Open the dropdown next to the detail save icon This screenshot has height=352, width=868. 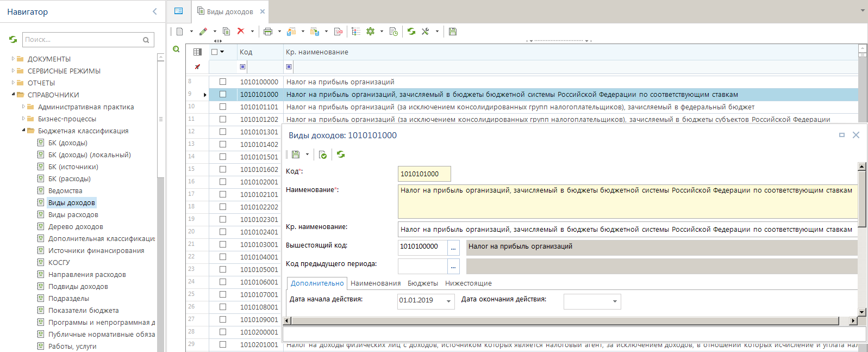(307, 155)
